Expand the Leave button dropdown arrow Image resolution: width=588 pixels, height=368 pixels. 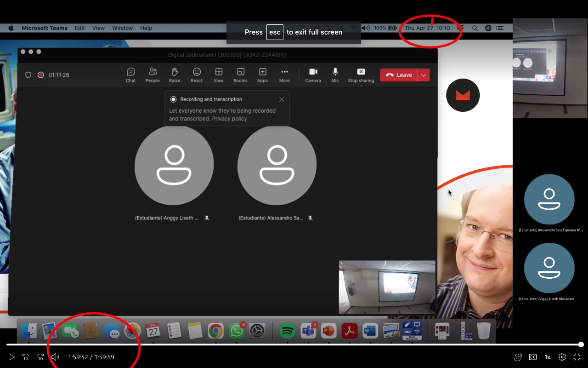point(424,75)
